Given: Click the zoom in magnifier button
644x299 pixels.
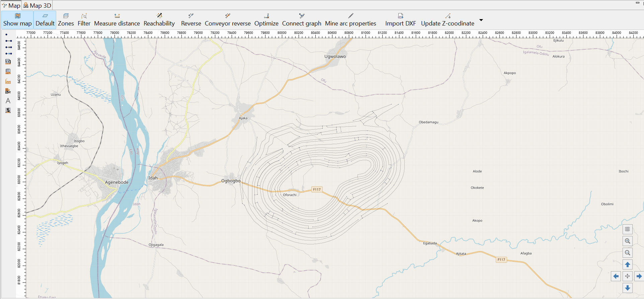Looking at the screenshot, I should tap(627, 241).
